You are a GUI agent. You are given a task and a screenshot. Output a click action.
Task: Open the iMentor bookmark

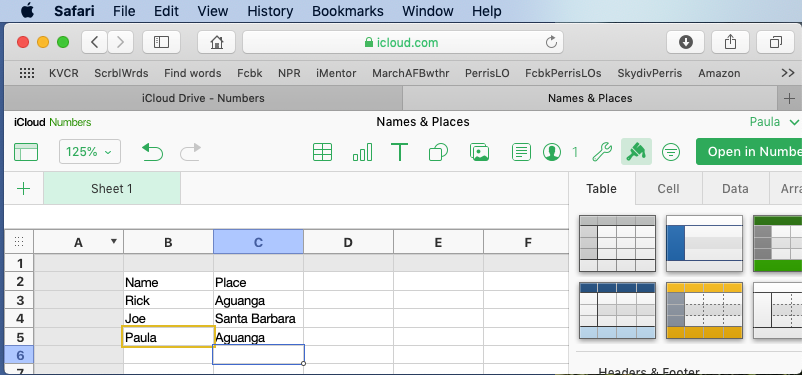(x=336, y=73)
